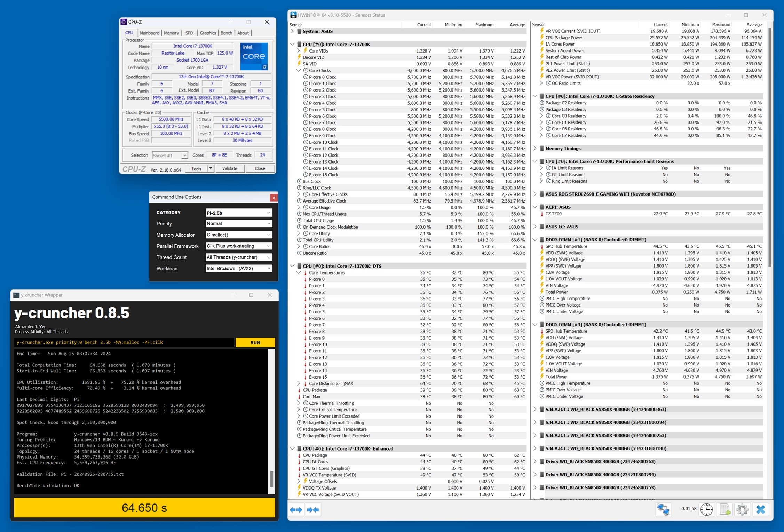Expand the OC Ratio Limits row

point(541,84)
